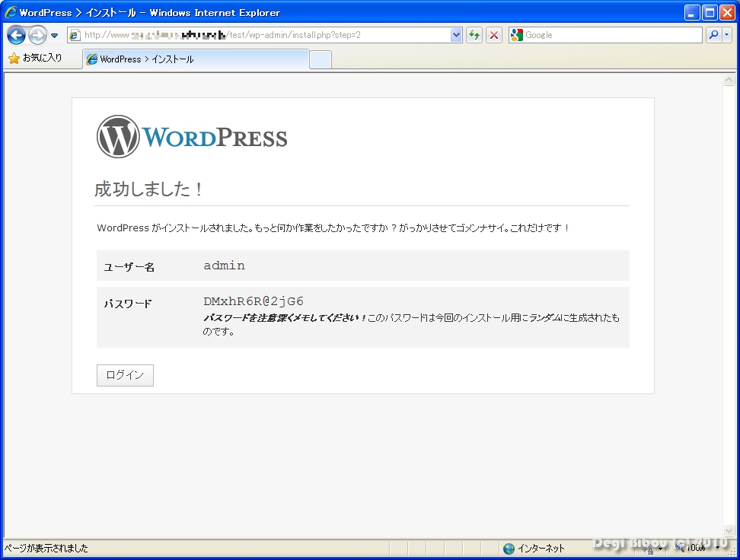Click the admin username value

pyautogui.click(x=224, y=266)
